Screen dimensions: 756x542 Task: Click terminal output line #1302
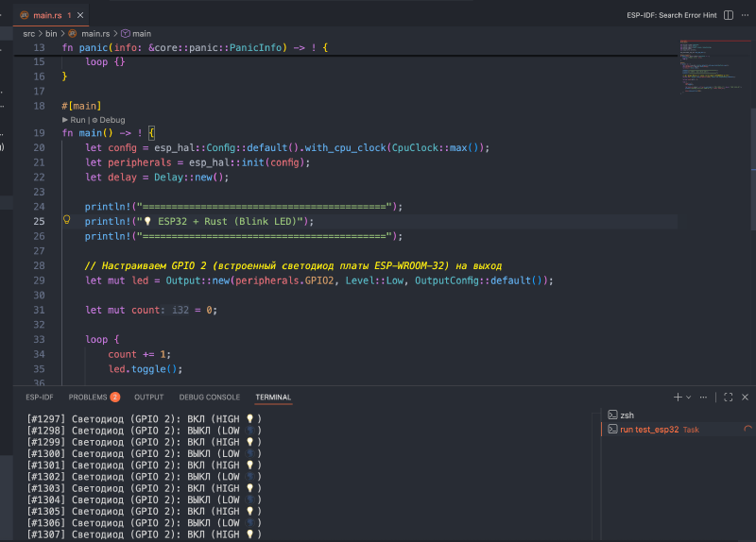pos(145,477)
